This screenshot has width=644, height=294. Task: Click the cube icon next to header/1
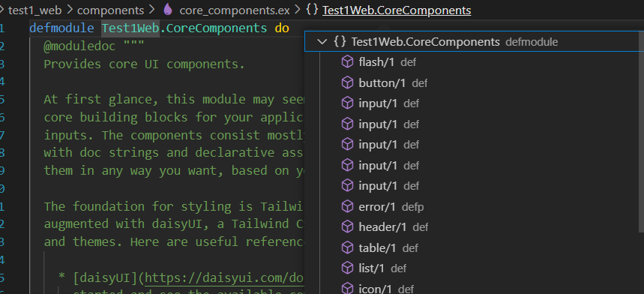tap(347, 227)
